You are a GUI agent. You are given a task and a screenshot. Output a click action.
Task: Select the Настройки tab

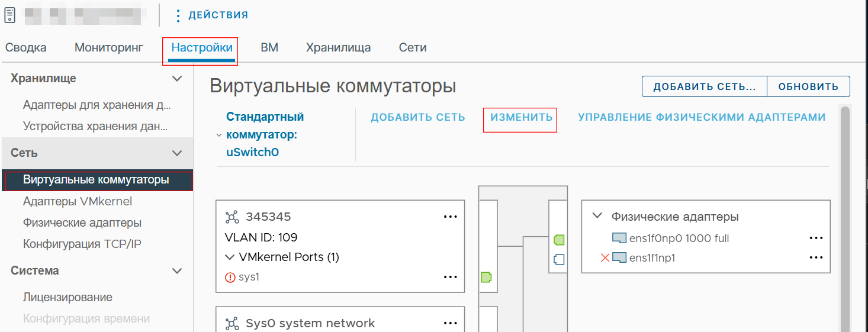[202, 48]
